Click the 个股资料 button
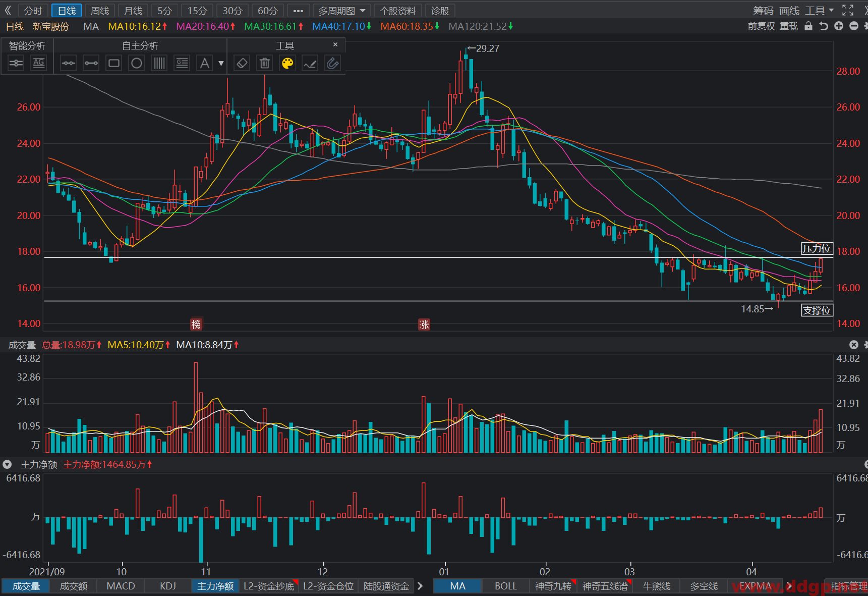The image size is (868, 596). click(x=398, y=11)
